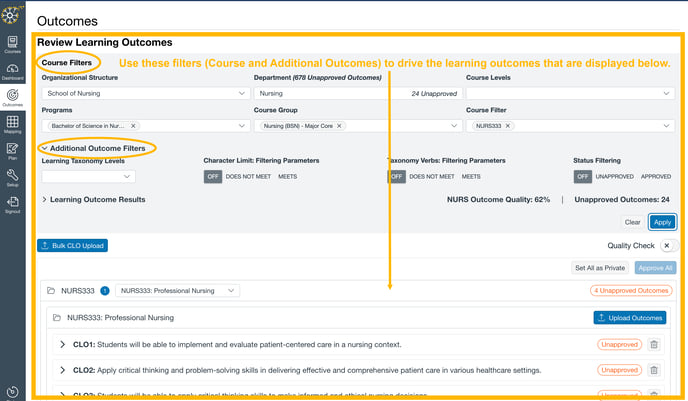Remove the NURS333 course filter chip
The image size is (688, 401).
pos(508,126)
